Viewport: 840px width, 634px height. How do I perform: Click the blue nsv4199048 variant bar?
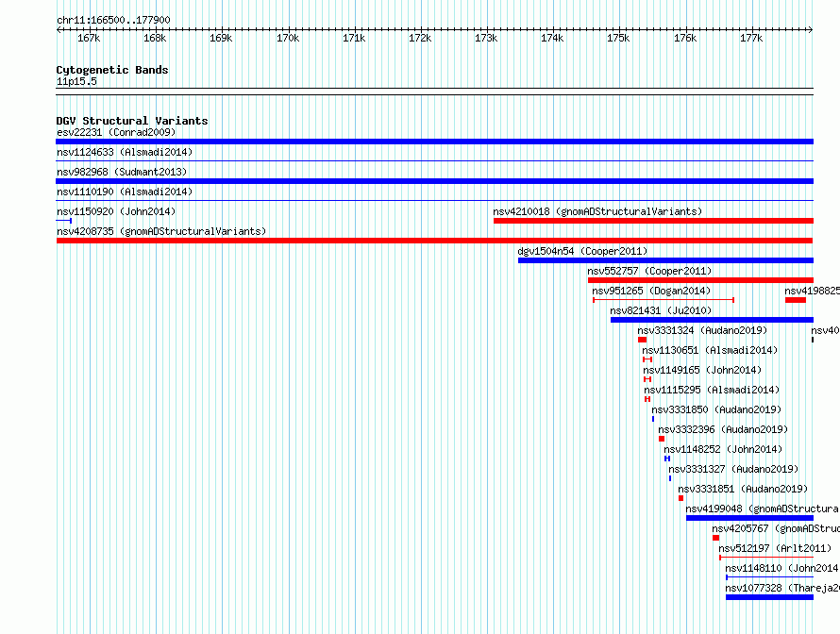click(749, 518)
